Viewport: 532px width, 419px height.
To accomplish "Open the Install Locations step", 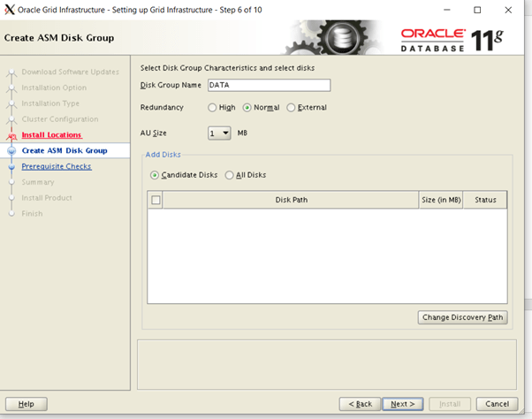I will click(x=51, y=135).
